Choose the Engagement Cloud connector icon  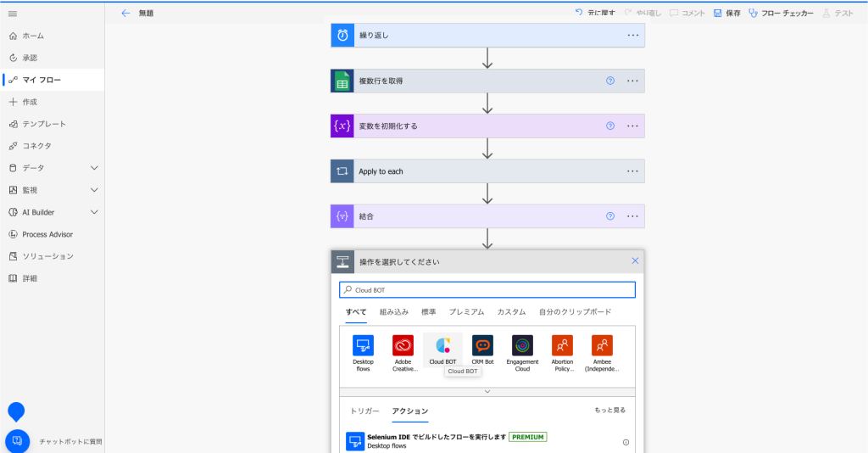[522, 346]
